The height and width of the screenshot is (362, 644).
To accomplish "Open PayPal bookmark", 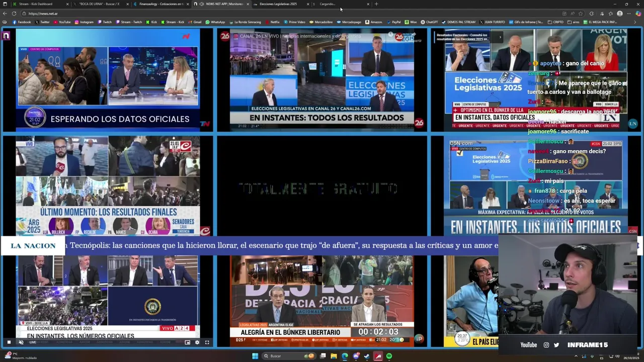I will coord(393,22).
